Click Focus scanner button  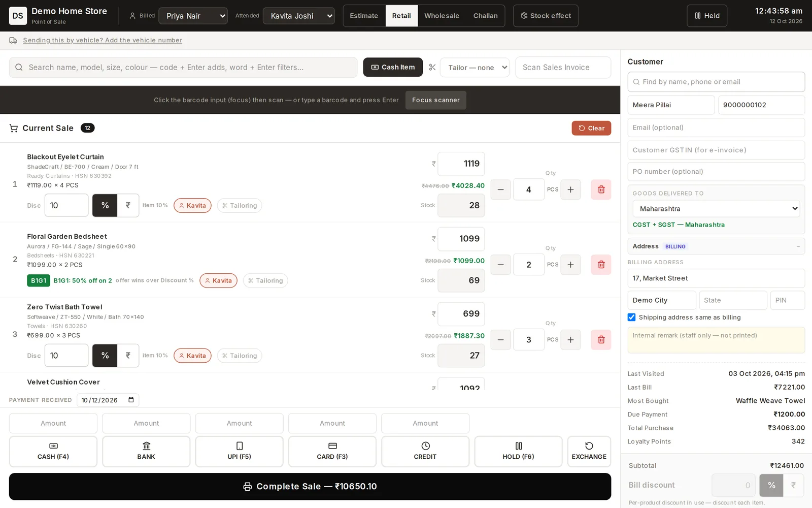coord(436,100)
